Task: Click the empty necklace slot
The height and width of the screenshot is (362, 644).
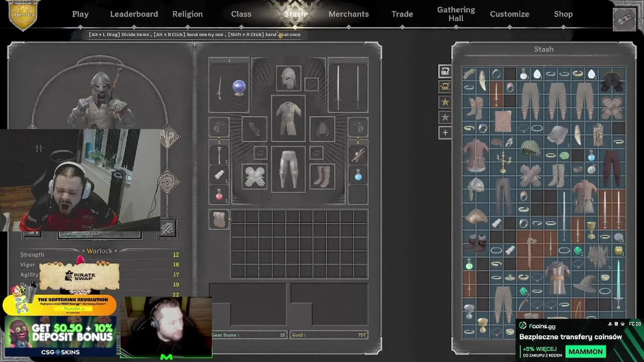Action: [311, 84]
